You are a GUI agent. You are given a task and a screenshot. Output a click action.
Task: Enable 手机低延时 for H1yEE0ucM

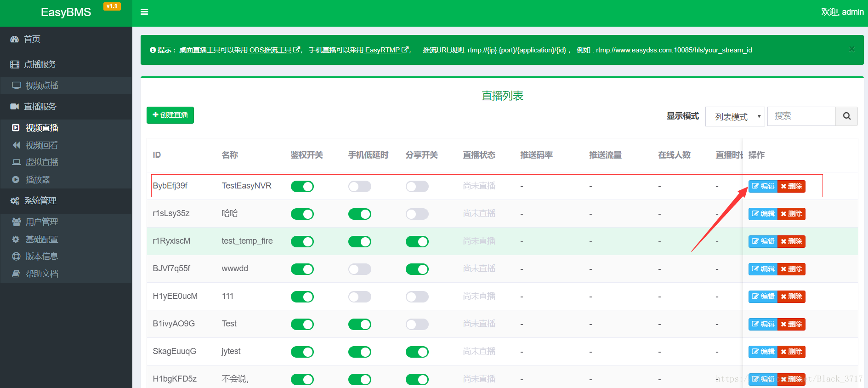point(360,297)
